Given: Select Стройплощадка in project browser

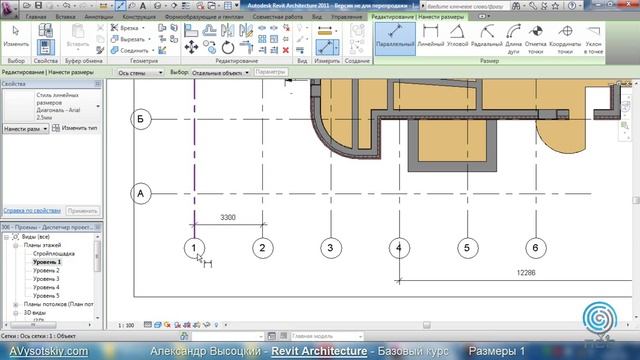Looking at the screenshot, I should [54, 253].
